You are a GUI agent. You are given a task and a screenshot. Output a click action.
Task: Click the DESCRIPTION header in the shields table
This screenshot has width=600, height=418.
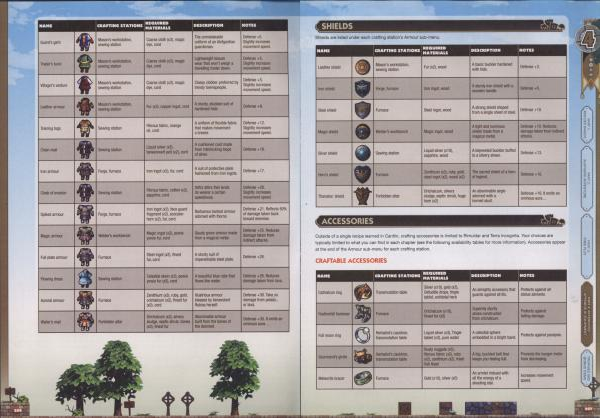pos(486,51)
